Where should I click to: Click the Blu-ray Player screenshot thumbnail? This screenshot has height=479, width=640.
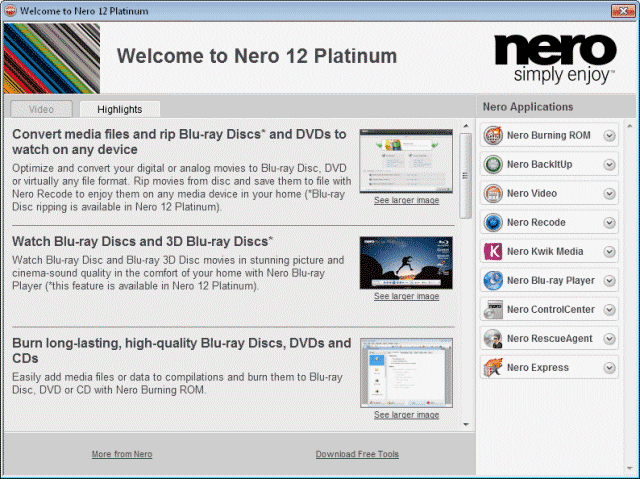click(x=406, y=263)
